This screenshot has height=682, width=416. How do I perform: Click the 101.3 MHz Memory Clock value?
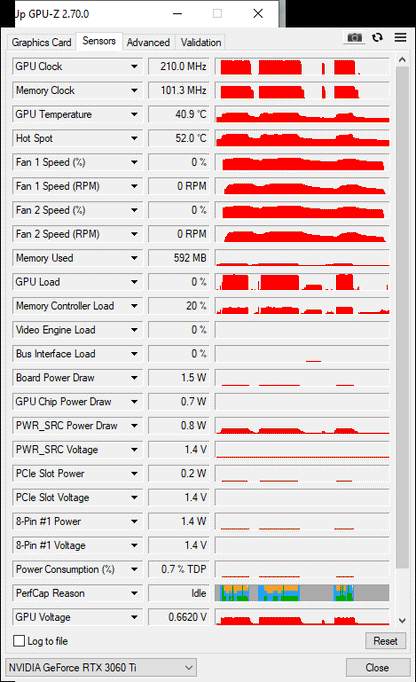178,90
